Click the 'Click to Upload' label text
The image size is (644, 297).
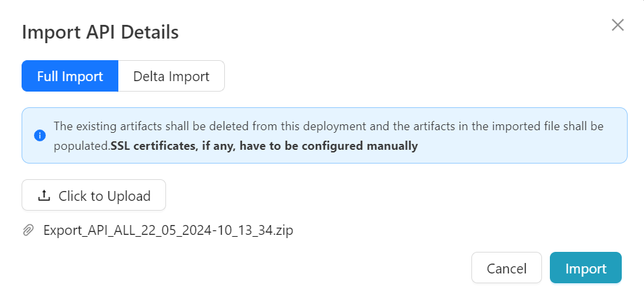tap(105, 196)
